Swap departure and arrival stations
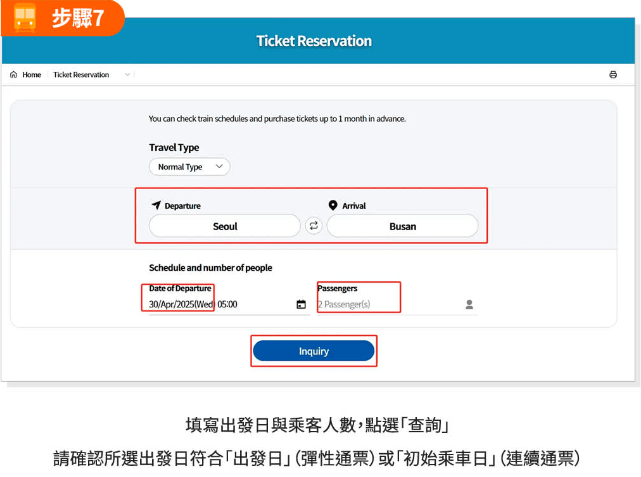The image size is (641, 477). click(314, 226)
